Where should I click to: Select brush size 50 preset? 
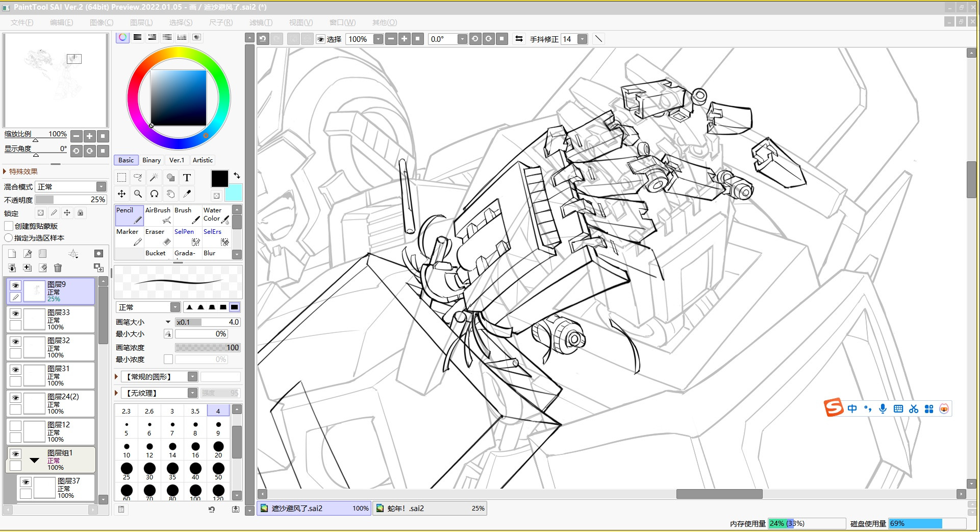218,471
